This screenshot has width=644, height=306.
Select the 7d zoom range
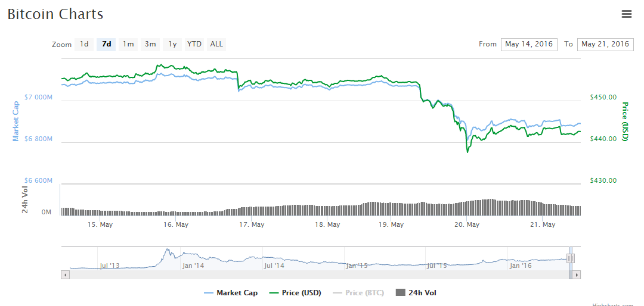tap(106, 44)
